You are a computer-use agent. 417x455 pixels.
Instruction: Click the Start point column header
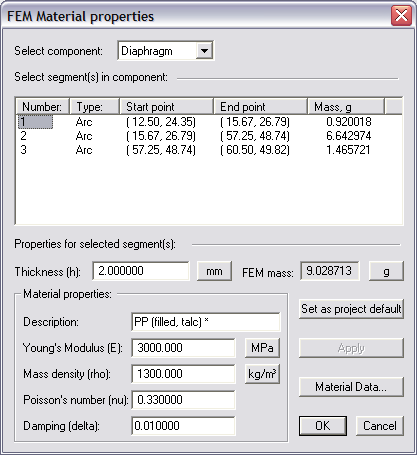166,107
